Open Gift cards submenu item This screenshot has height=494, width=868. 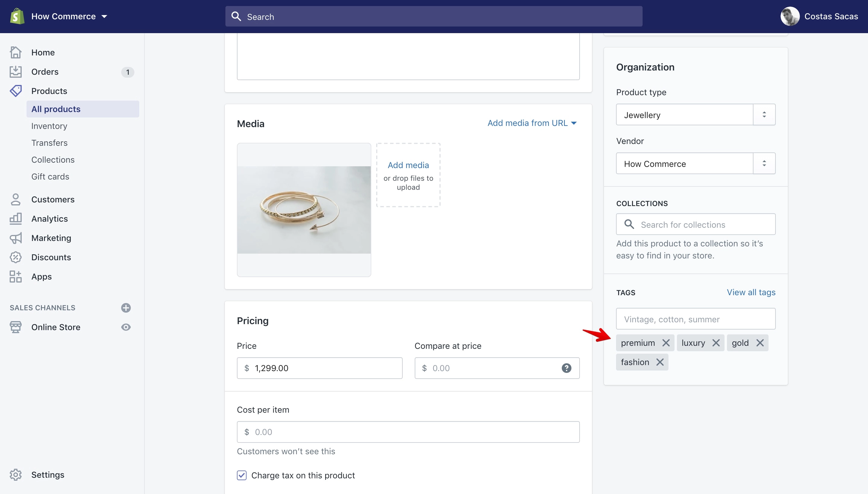(x=50, y=177)
